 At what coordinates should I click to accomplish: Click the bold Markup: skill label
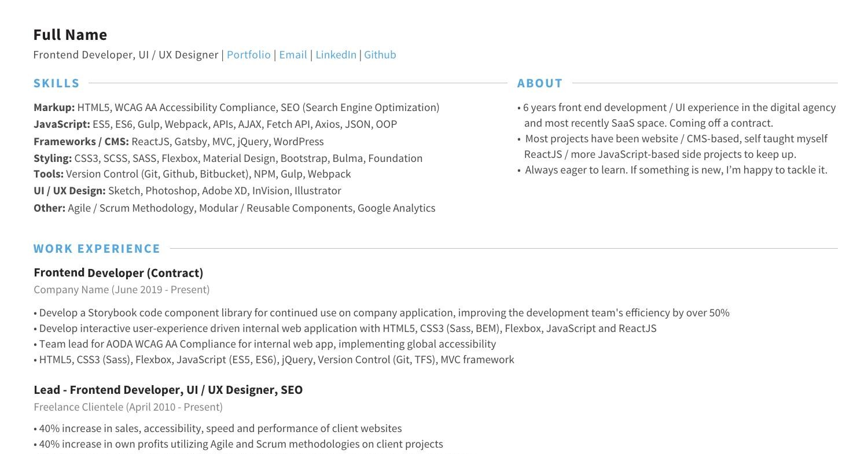[54, 108]
